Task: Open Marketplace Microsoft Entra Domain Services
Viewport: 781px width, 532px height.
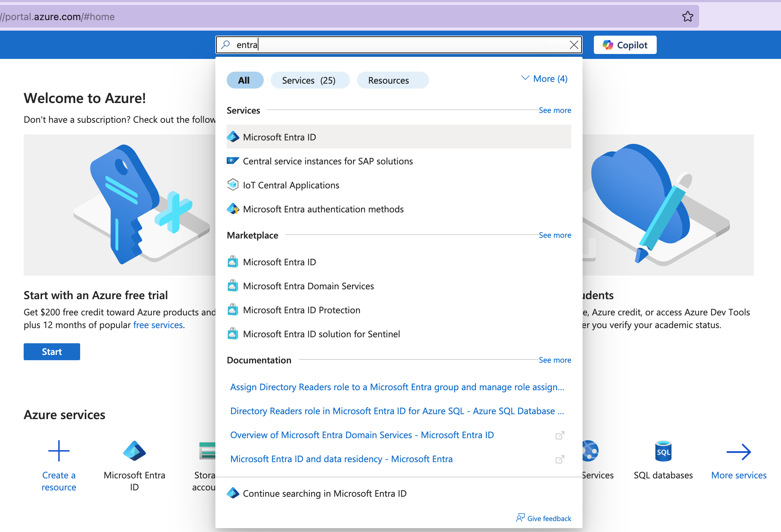Action: coord(308,286)
